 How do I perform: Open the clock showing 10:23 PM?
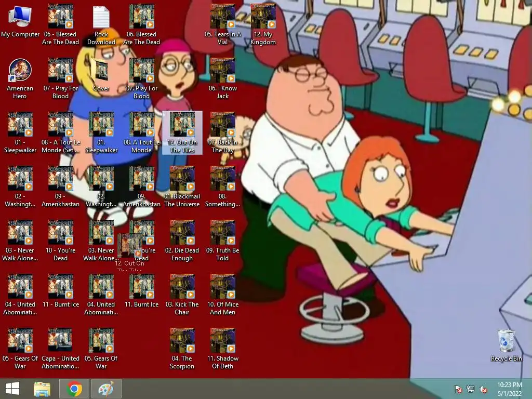[509, 389]
